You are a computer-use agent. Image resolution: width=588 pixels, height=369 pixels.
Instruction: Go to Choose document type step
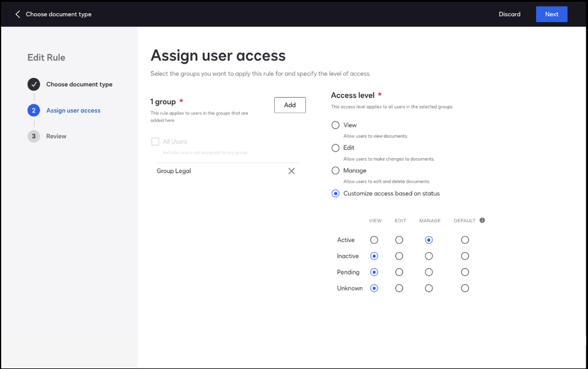click(79, 84)
